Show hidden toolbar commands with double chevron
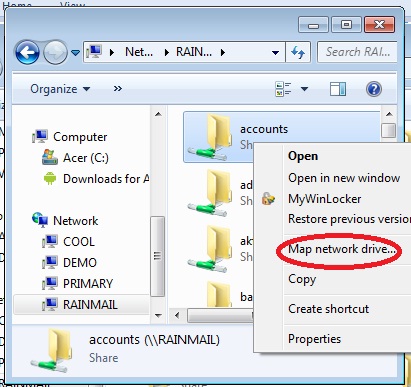The height and width of the screenshot is (387, 411). tap(118, 89)
